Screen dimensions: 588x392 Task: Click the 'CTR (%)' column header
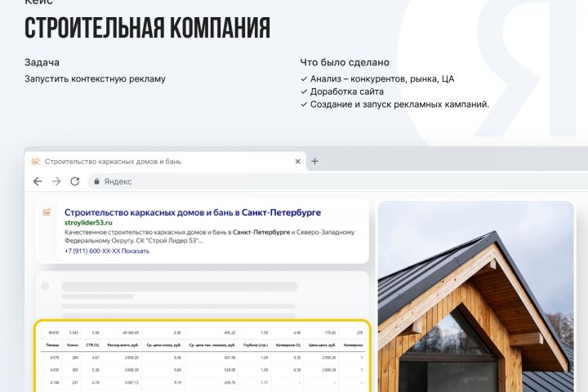click(x=92, y=345)
